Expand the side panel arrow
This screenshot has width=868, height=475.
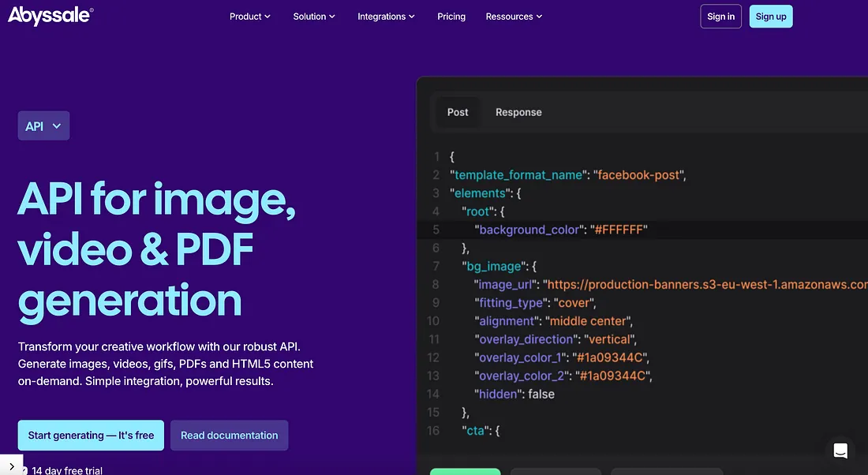(12, 466)
